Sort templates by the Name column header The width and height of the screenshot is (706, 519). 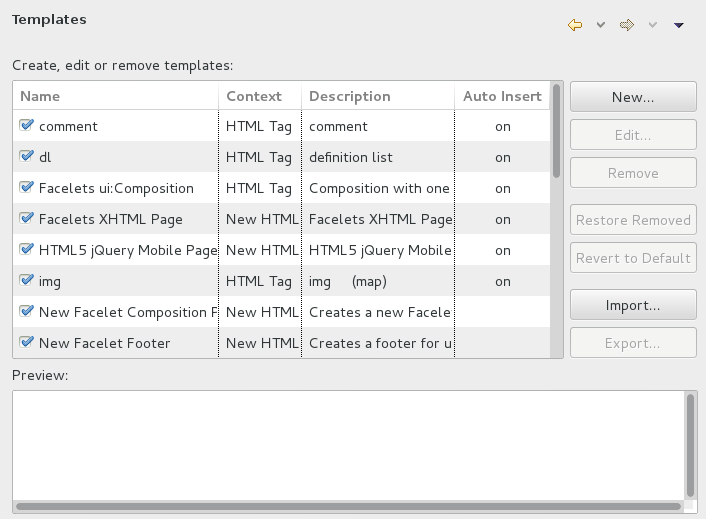[x=115, y=96]
